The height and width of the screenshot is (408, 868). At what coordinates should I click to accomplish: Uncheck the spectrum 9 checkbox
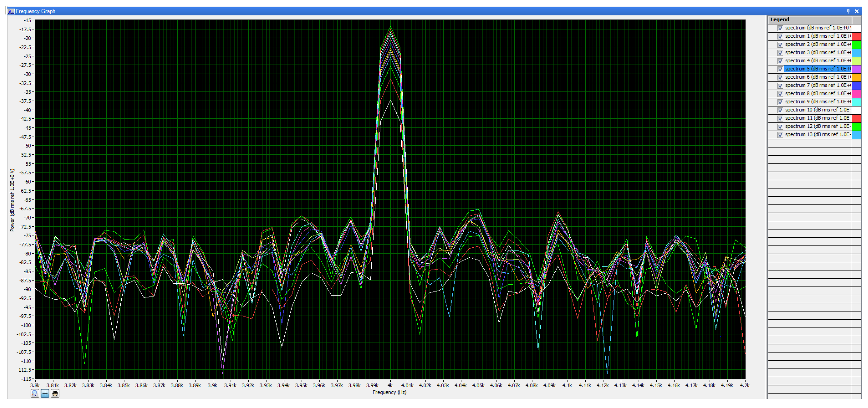point(780,102)
